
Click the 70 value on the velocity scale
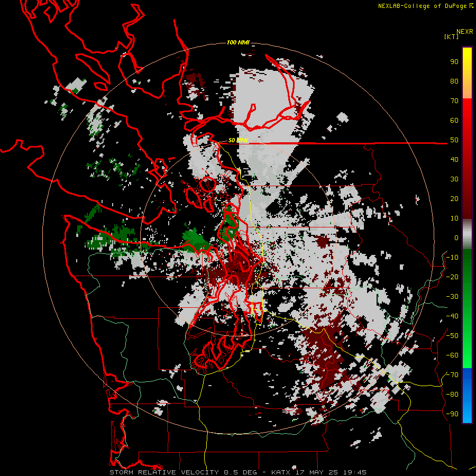pos(454,101)
